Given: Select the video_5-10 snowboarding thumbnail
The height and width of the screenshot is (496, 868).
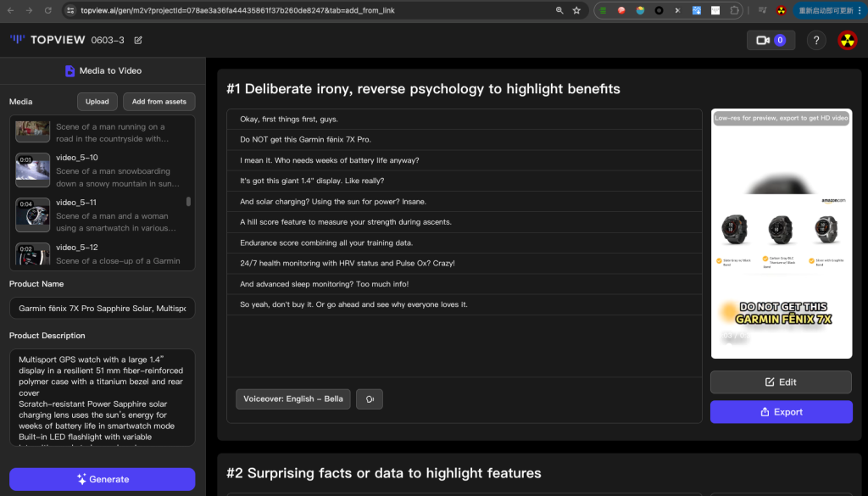Looking at the screenshot, I should tap(32, 170).
